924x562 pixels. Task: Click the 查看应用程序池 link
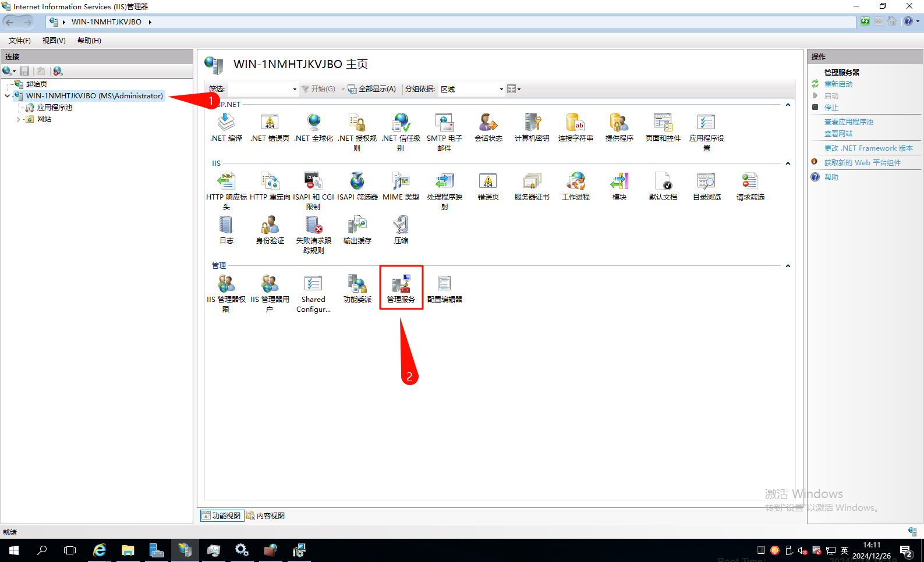(x=848, y=122)
